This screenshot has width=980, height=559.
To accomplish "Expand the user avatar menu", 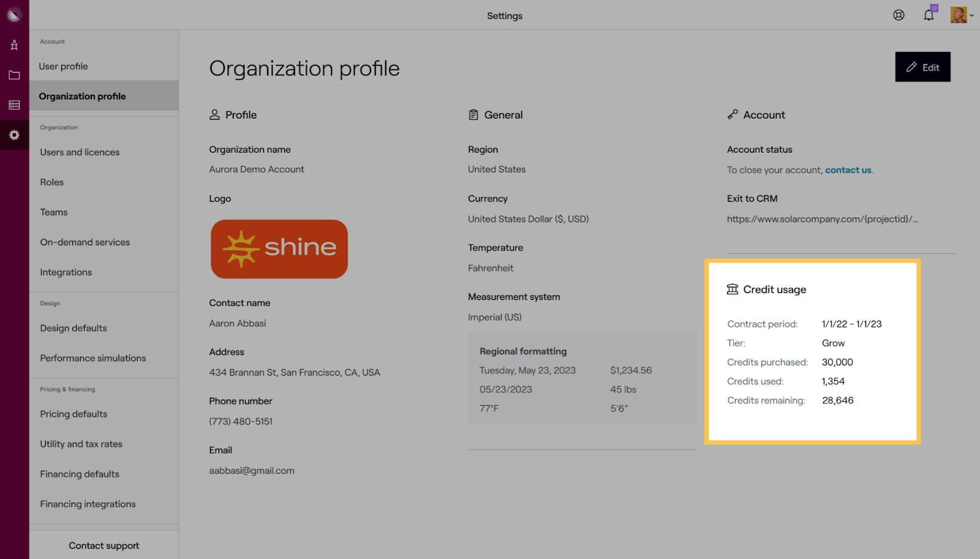I will [962, 15].
